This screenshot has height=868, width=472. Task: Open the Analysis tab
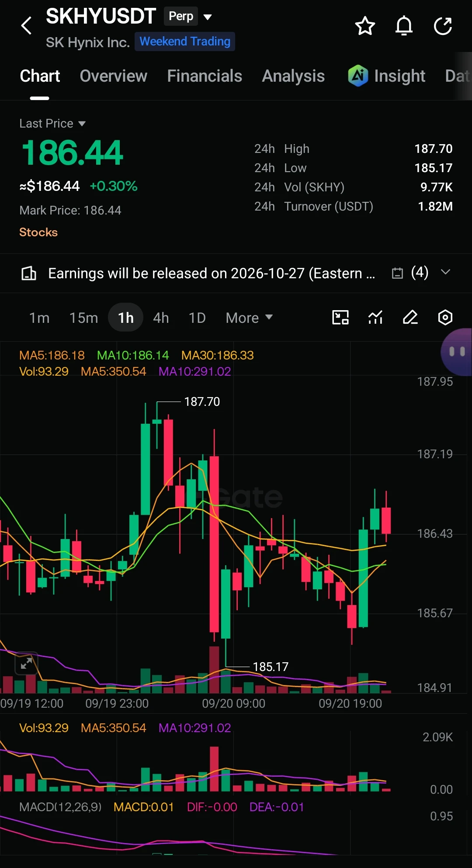click(x=293, y=76)
